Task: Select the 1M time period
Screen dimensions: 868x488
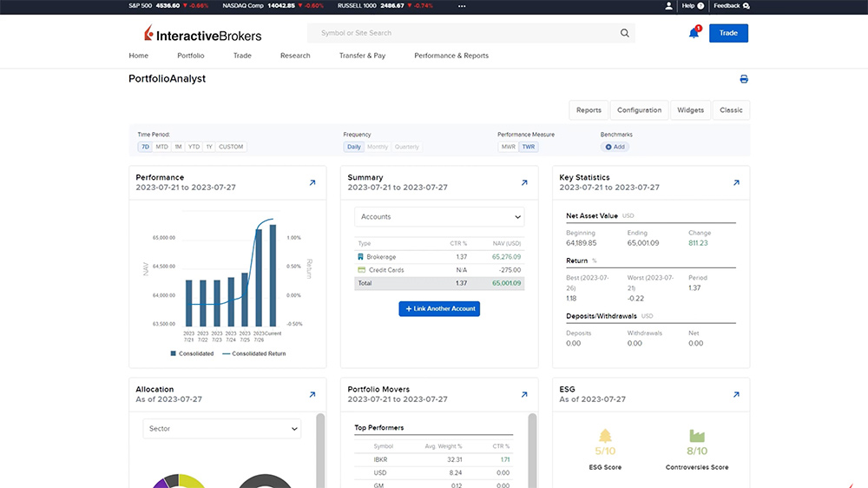Action: [x=178, y=147]
